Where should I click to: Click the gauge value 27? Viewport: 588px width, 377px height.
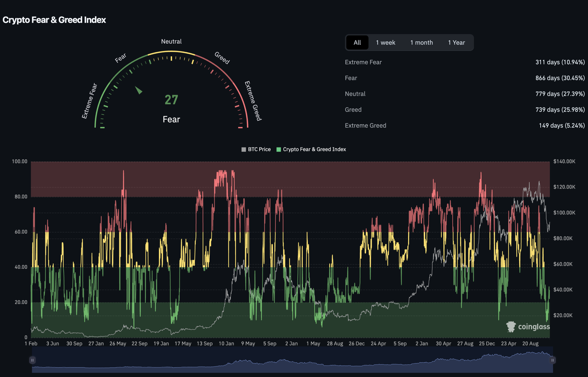pyautogui.click(x=171, y=100)
